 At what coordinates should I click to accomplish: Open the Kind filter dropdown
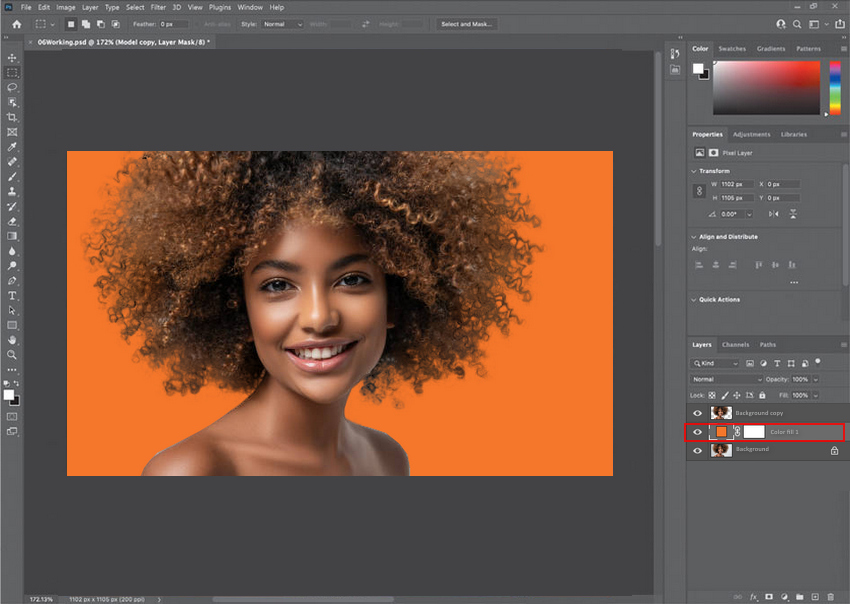point(716,363)
